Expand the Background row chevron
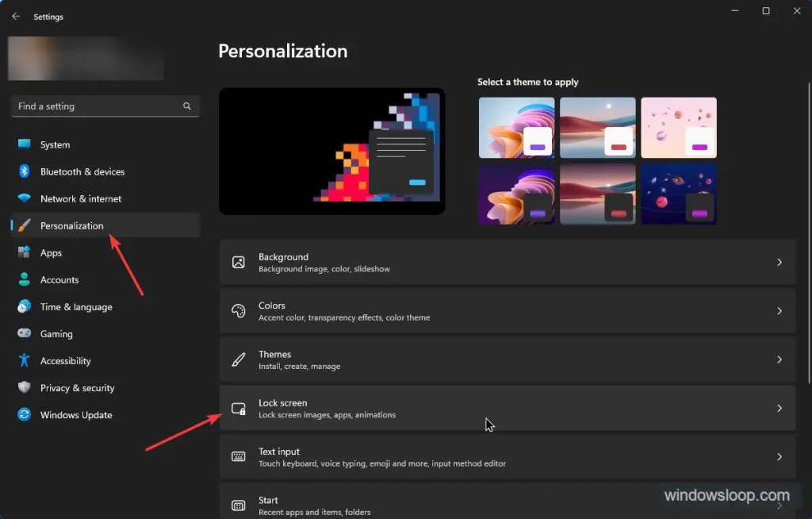 click(x=779, y=263)
